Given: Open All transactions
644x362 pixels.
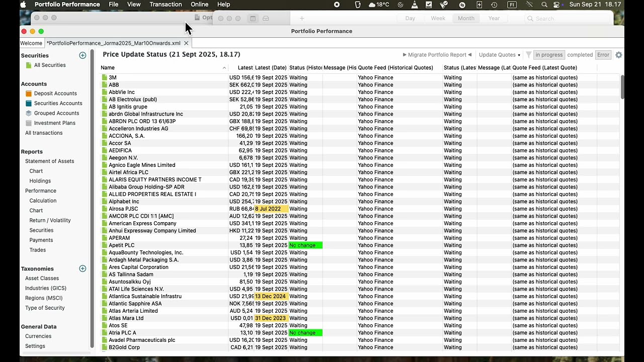Looking at the screenshot, I should tap(44, 133).
